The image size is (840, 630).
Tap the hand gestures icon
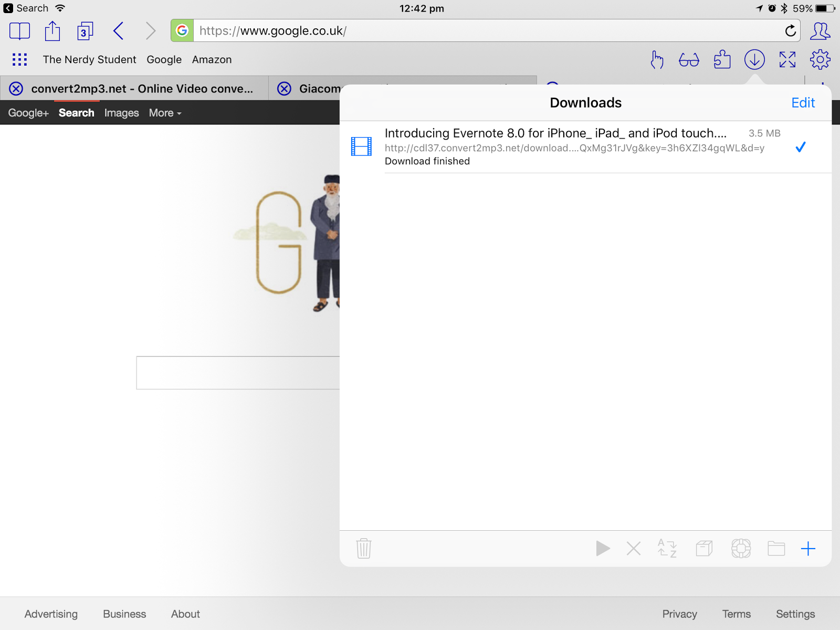pyautogui.click(x=657, y=60)
